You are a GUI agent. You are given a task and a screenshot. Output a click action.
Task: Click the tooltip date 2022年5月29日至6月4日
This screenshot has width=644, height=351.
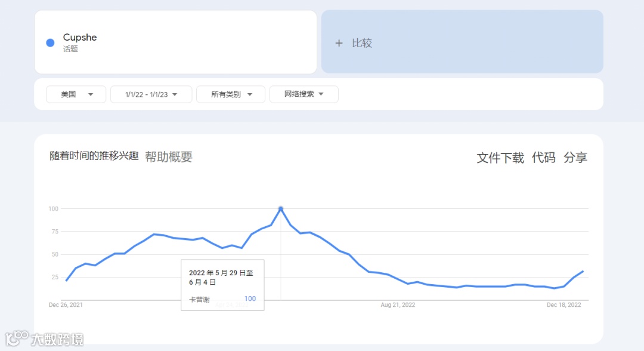point(221,278)
